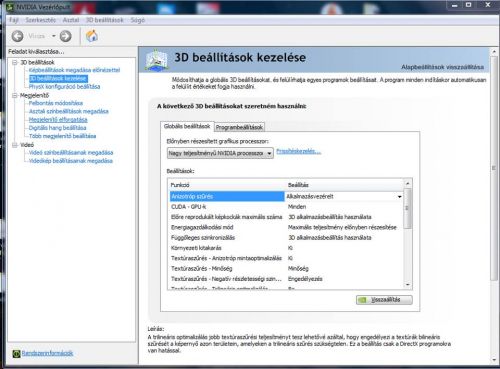Open the Rendszerinformációk link
Viewport: 500px width, 369px height.
click(x=47, y=353)
